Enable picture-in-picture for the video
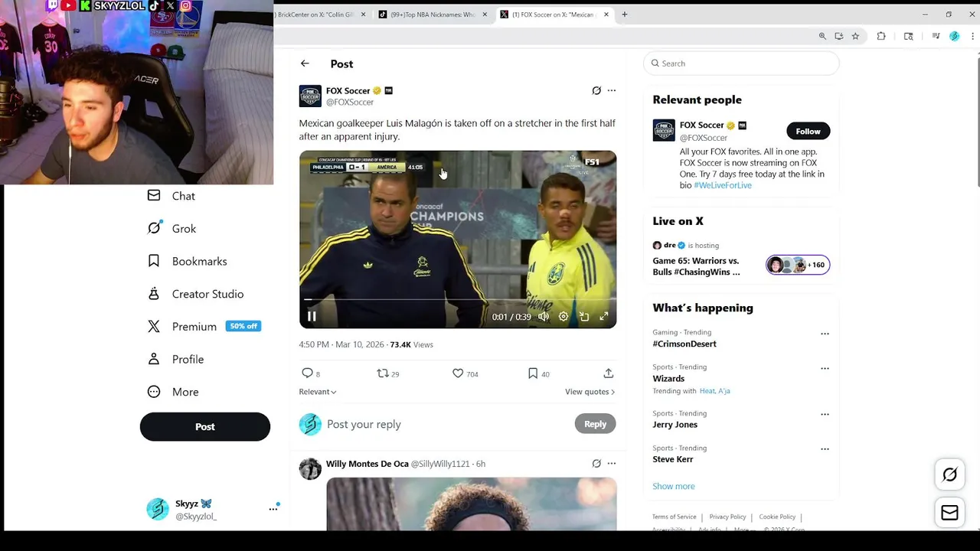This screenshot has height=551, width=980. [x=584, y=316]
